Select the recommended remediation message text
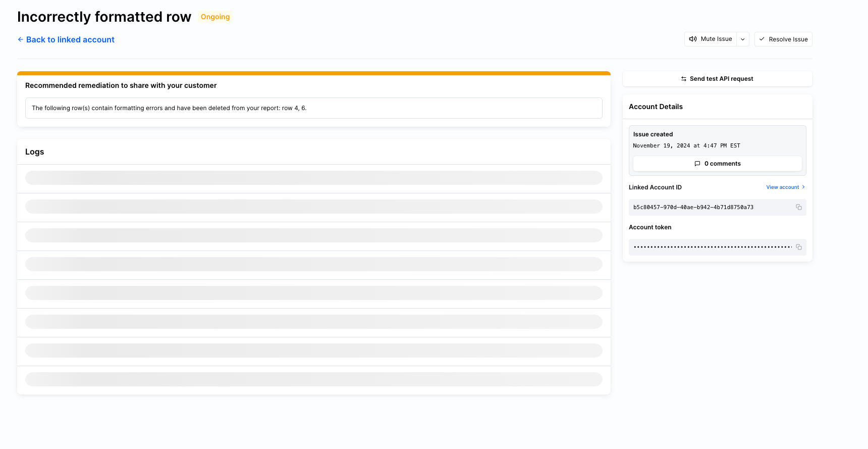This screenshot has width=868, height=449. click(x=169, y=108)
